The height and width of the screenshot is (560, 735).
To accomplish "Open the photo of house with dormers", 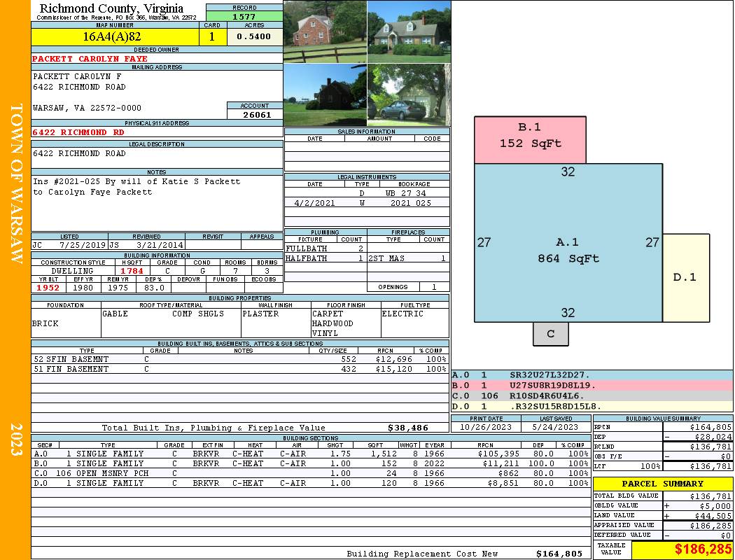I will click(x=409, y=31).
